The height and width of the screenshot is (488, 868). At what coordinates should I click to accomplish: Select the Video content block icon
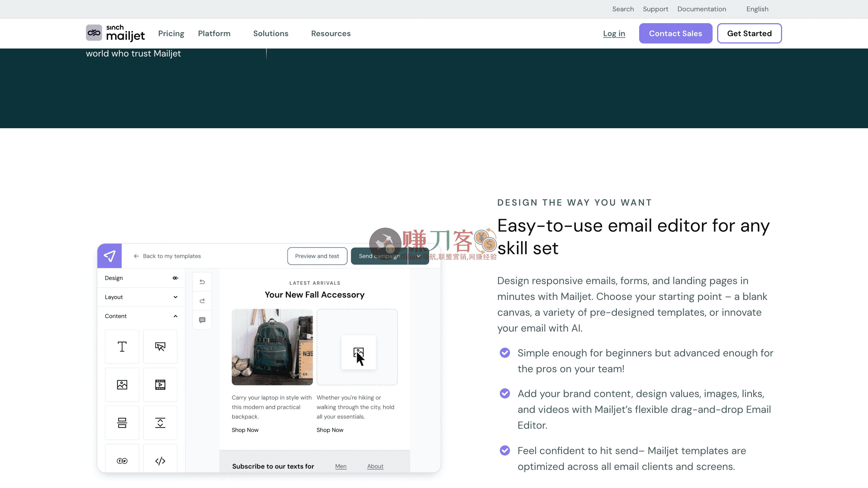point(160,385)
